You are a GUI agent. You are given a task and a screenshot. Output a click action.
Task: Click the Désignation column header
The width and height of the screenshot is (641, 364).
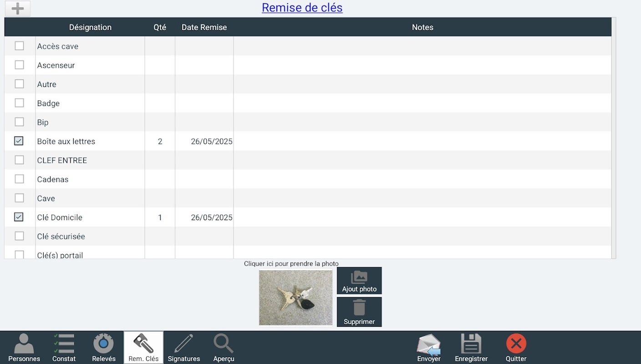click(x=90, y=27)
